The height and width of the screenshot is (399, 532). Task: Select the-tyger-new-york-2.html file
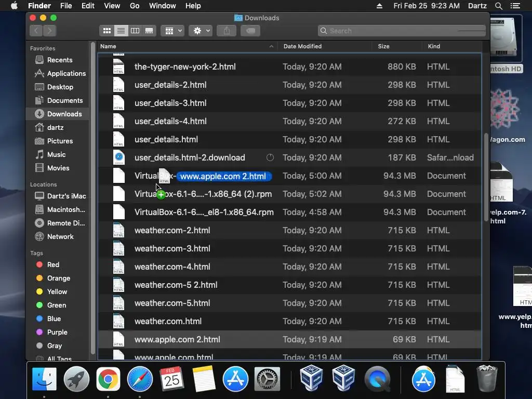(289, 67)
